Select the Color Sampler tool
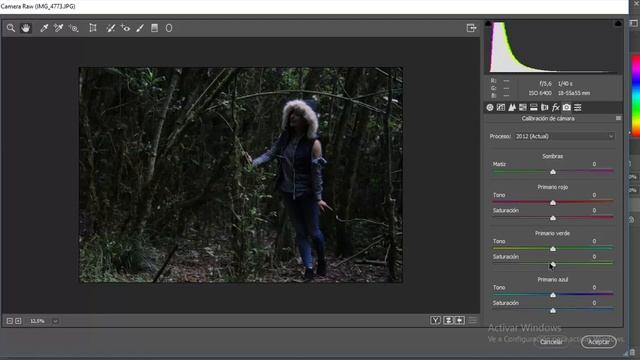 coord(58,28)
